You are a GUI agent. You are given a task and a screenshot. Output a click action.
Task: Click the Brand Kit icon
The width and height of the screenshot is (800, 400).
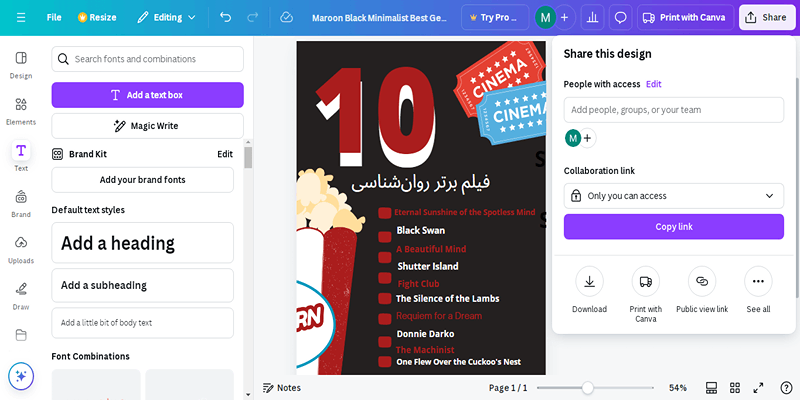pos(58,154)
